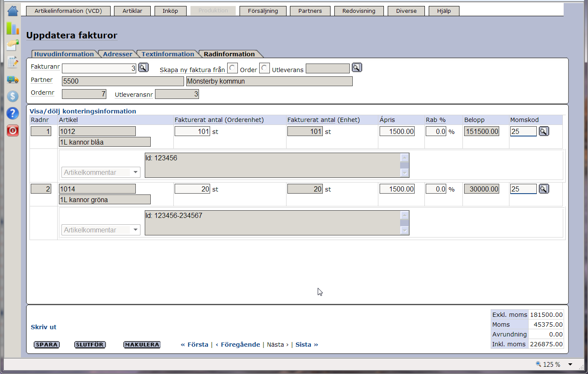The image size is (588, 374).
Task: Open the home icon in sidebar
Action: tap(13, 11)
